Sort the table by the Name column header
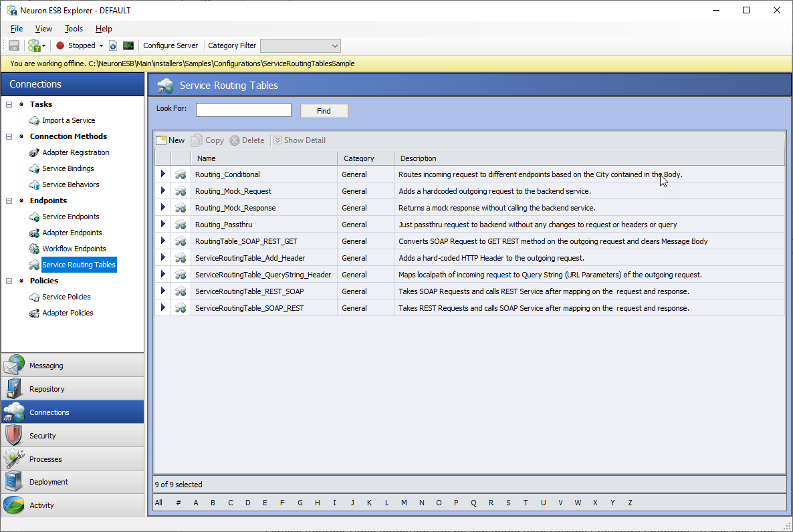The image size is (793, 532). click(264, 158)
